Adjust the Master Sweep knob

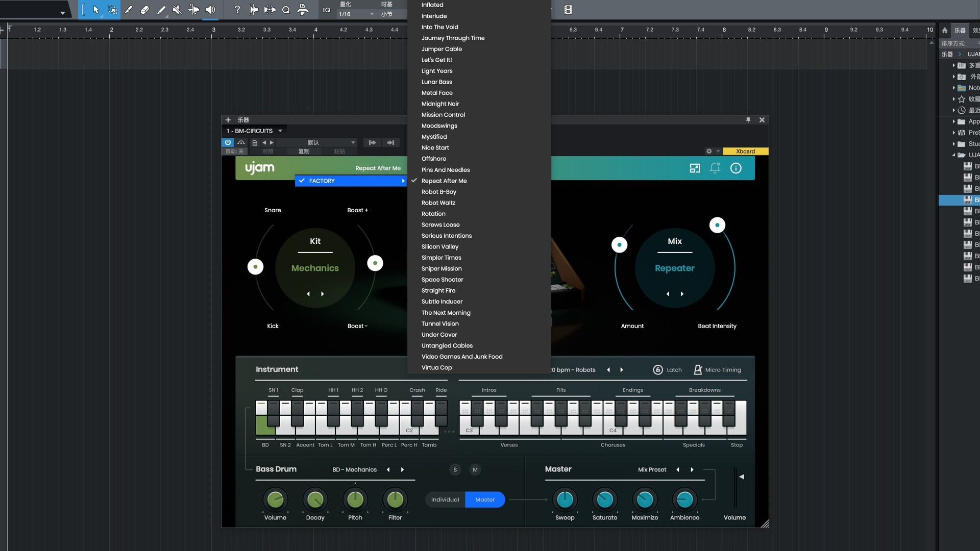[x=565, y=500]
